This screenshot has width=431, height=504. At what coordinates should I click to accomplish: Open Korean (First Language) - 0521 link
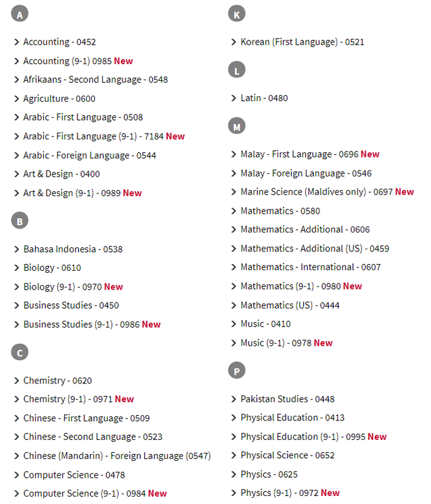302,42
